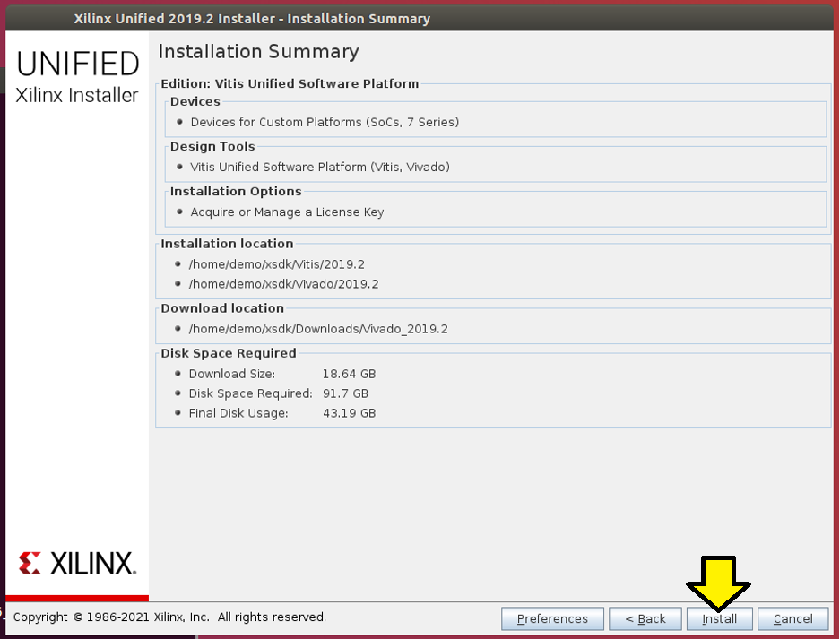
Task: Click 'Devices for Custom Platforms (SoCs, 7 Series)'
Action: pyautogui.click(x=325, y=122)
